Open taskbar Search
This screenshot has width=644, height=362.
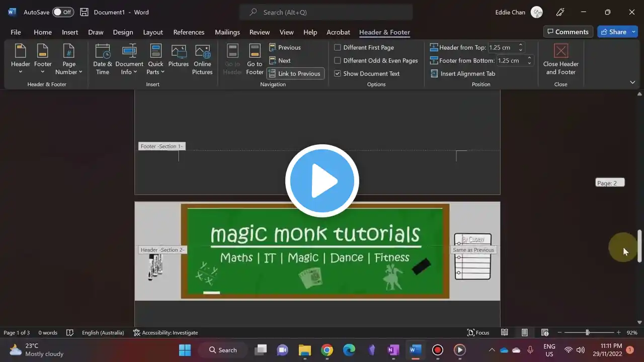point(223,350)
